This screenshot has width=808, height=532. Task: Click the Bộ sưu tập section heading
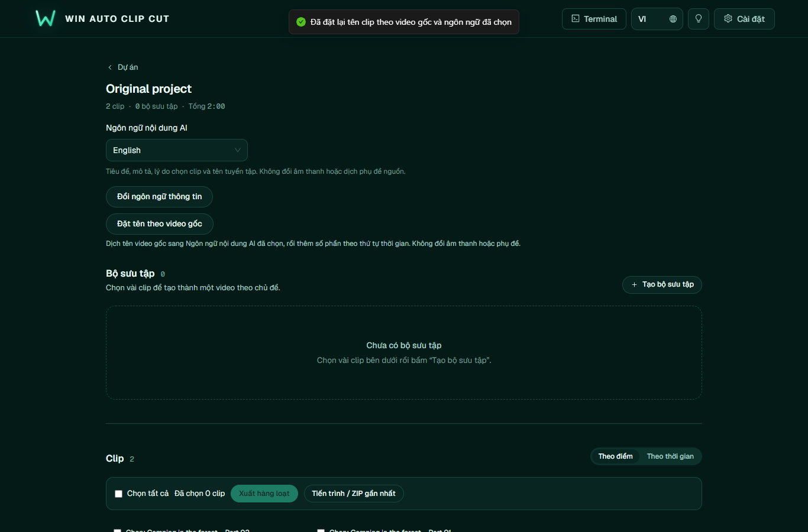(x=130, y=273)
